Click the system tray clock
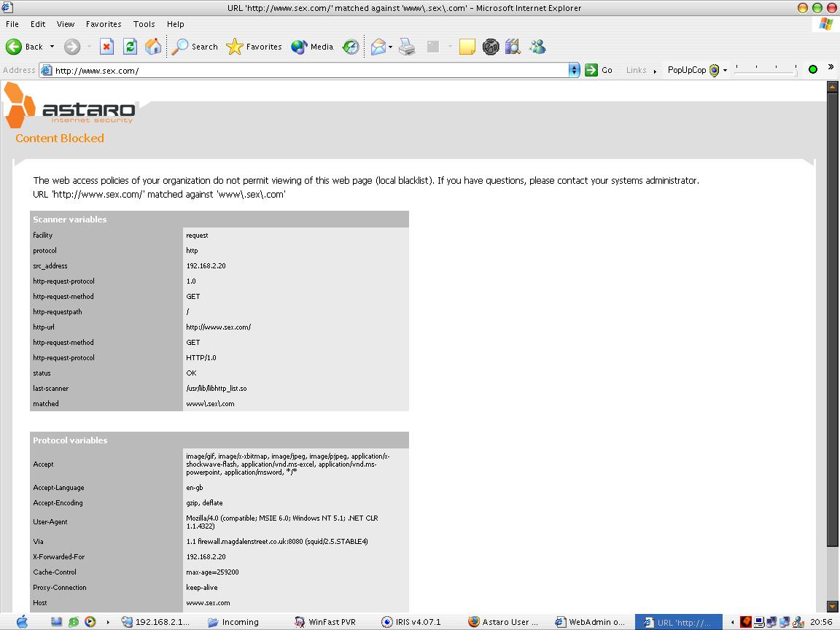Viewport: 840px width, 630px height. point(821,622)
